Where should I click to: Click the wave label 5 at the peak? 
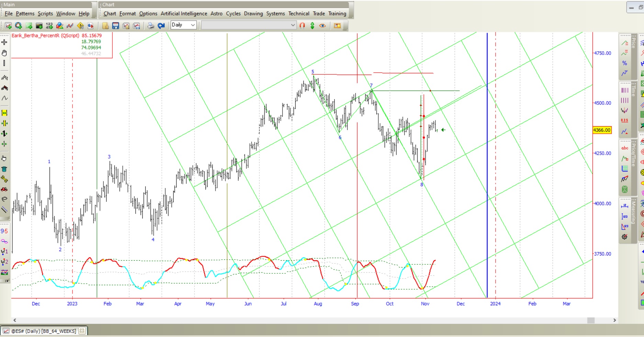313,72
